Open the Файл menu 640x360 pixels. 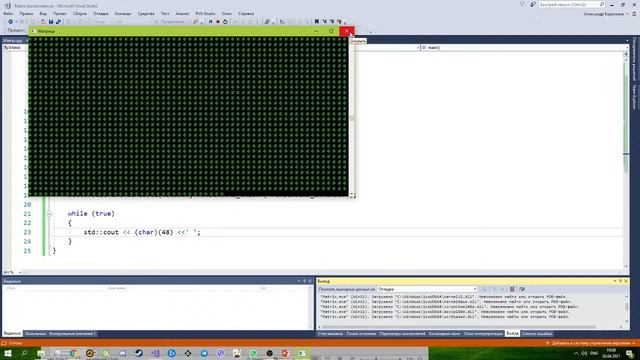8,13
